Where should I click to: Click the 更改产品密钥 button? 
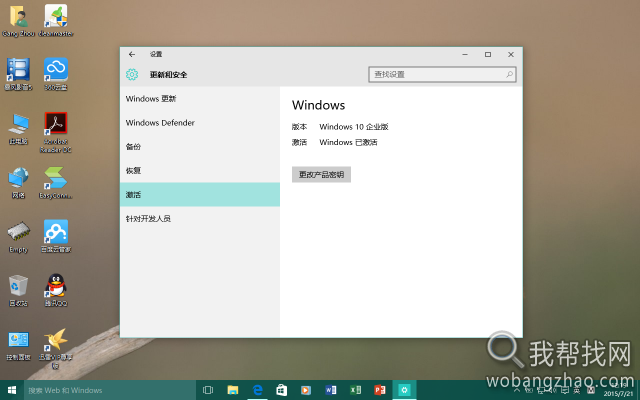(x=321, y=175)
